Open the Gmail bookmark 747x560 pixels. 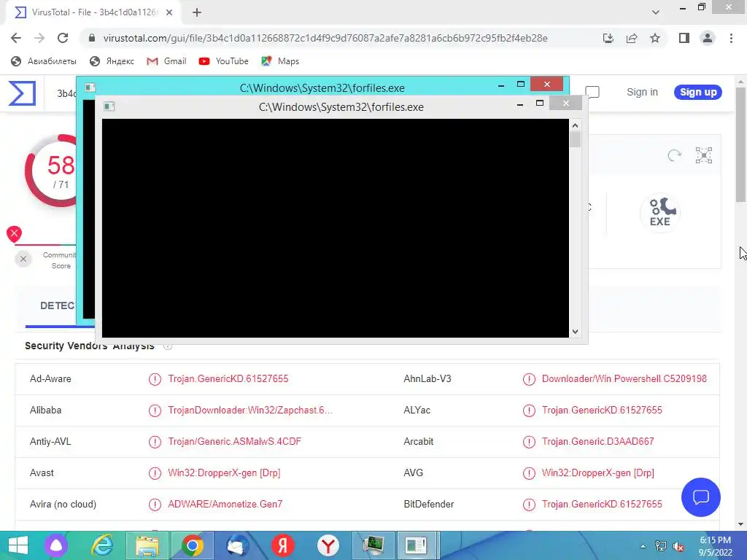(x=166, y=61)
